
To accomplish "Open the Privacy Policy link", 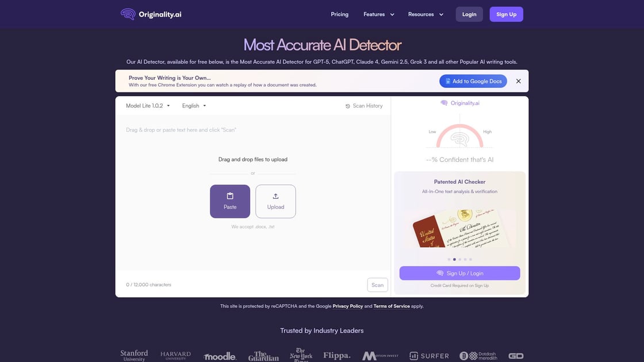I will coord(347,305).
